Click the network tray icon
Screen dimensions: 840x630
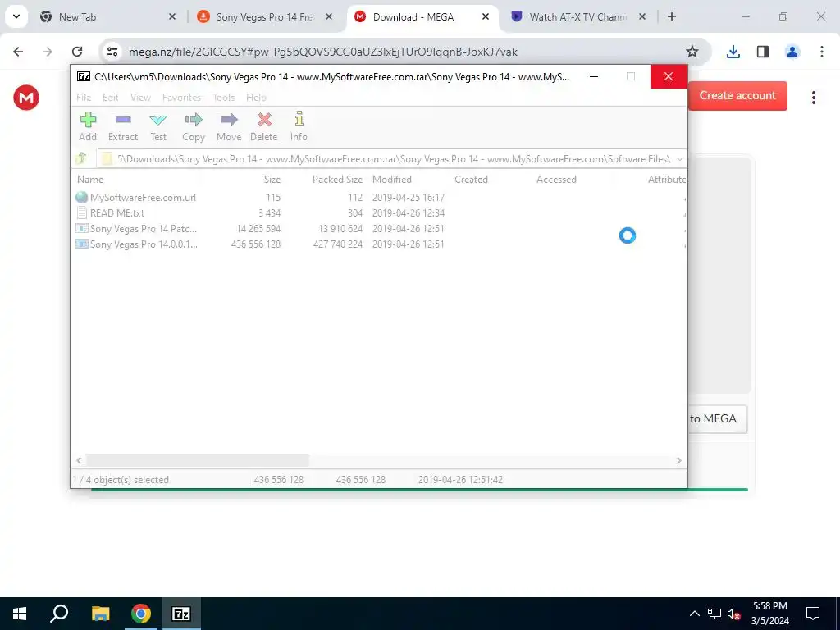click(x=714, y=614)
